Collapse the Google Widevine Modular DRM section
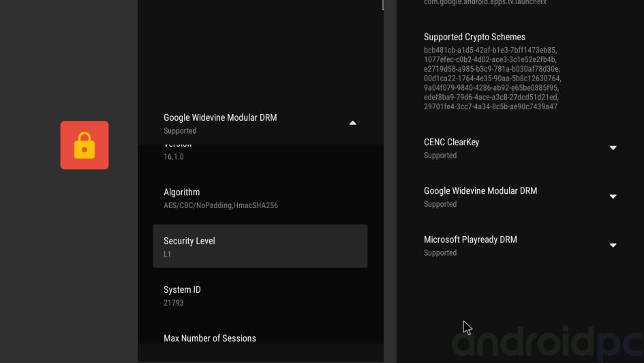This screenshot has width=644, height=363. point(352,123)
